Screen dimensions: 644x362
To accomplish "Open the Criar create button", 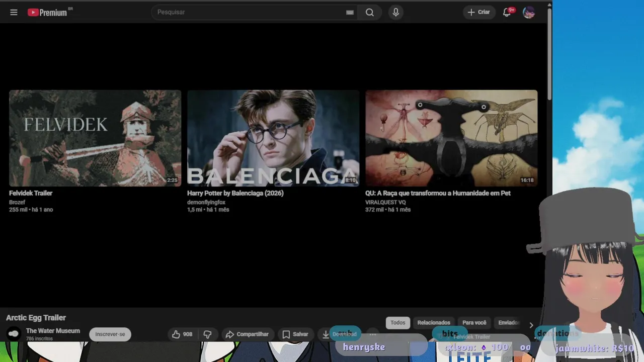I will (x=479, y=12).
